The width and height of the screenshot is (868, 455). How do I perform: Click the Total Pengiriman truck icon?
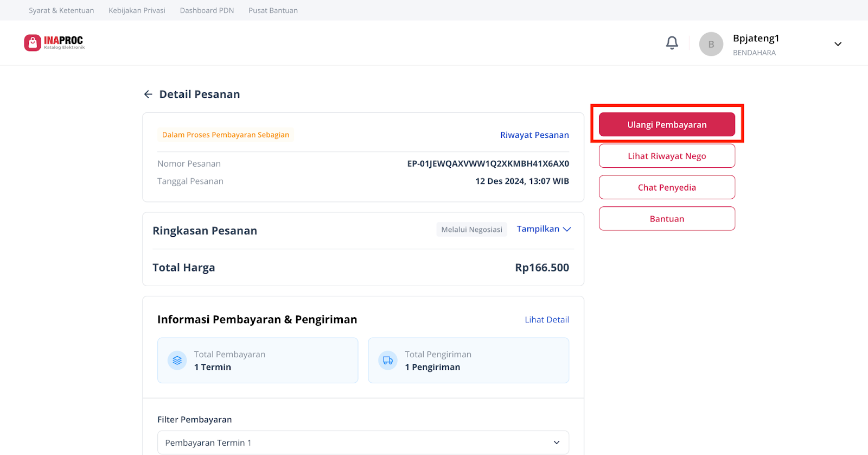point(387,361)
